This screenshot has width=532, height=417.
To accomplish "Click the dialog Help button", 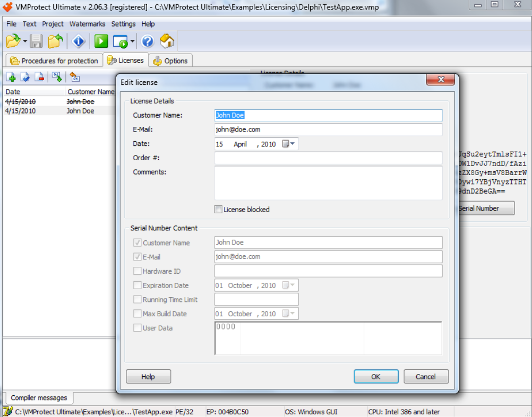I will coord(148,377).
